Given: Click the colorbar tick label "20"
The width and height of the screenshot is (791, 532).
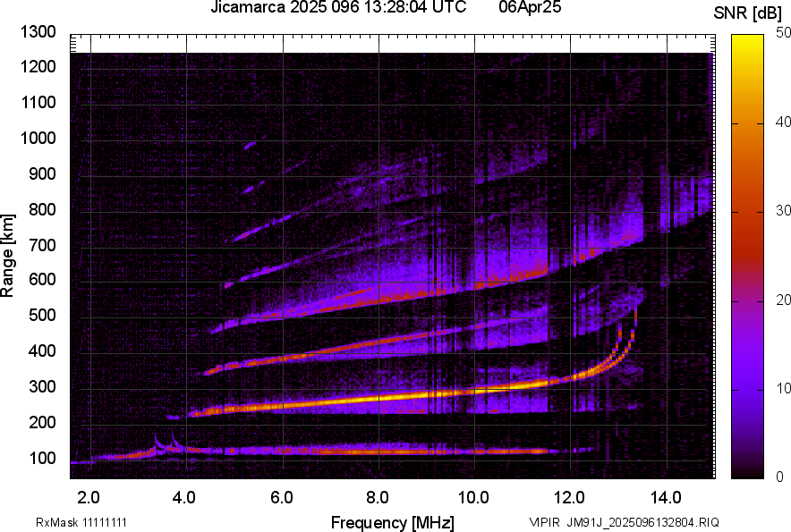Looking at the screenshot, I should (784, 300).
